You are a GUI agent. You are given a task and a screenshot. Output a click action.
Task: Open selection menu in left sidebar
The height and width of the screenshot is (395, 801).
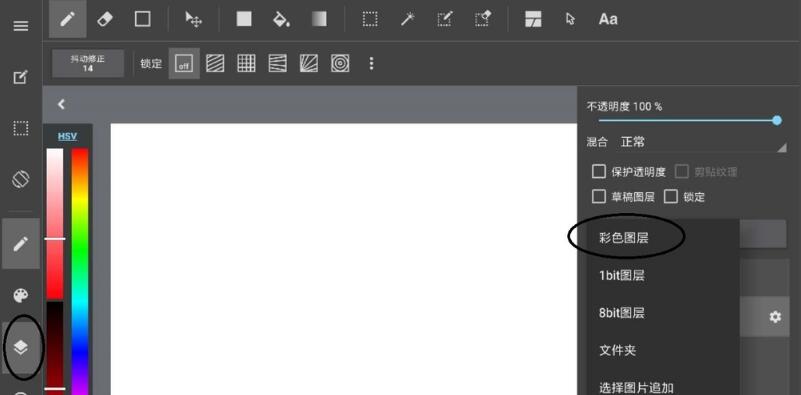click(x=20, y=128)
